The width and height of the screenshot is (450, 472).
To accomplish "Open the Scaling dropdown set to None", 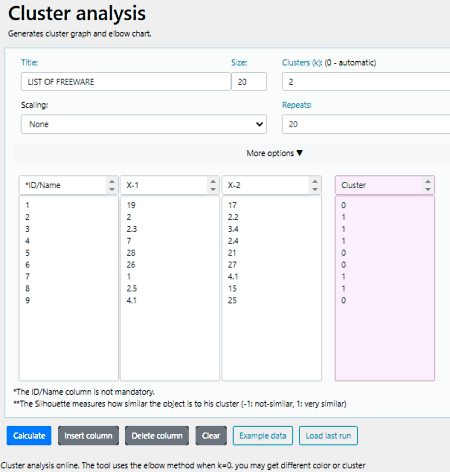I will point(144,124).
